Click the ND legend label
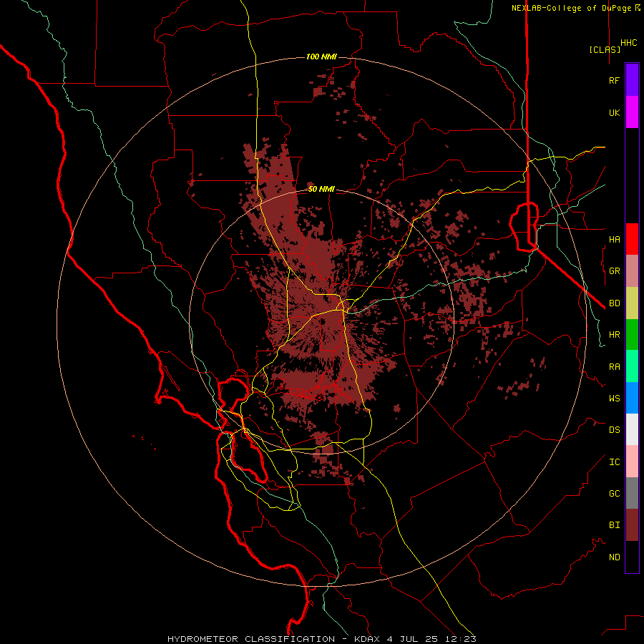The image size is (644, 644). (x=614, y=557)
